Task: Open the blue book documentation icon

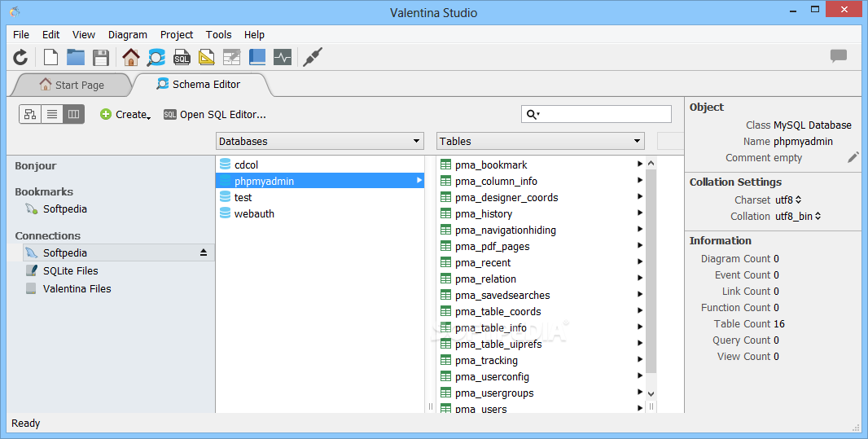Action: pos(256,57)
